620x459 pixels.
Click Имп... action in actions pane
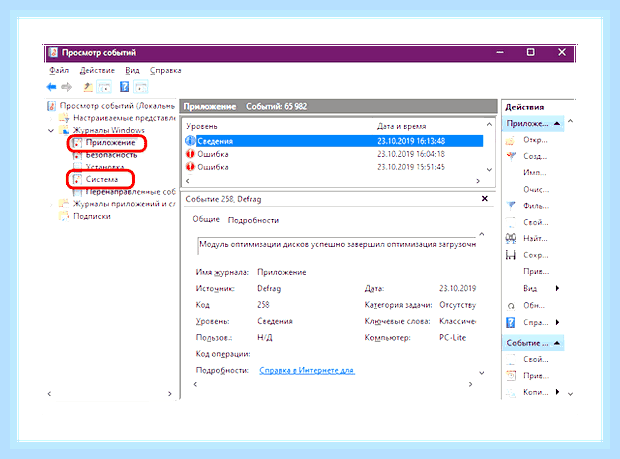(535, 173)
